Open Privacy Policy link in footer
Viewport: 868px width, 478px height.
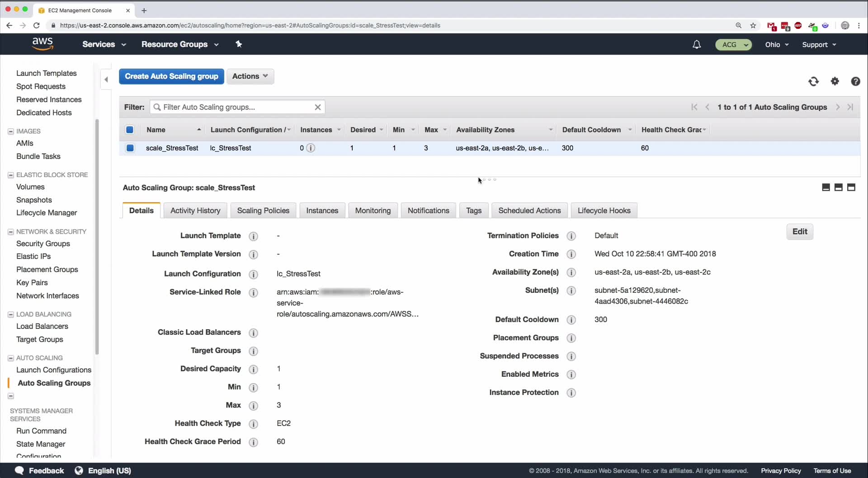(x=781, y=471)
